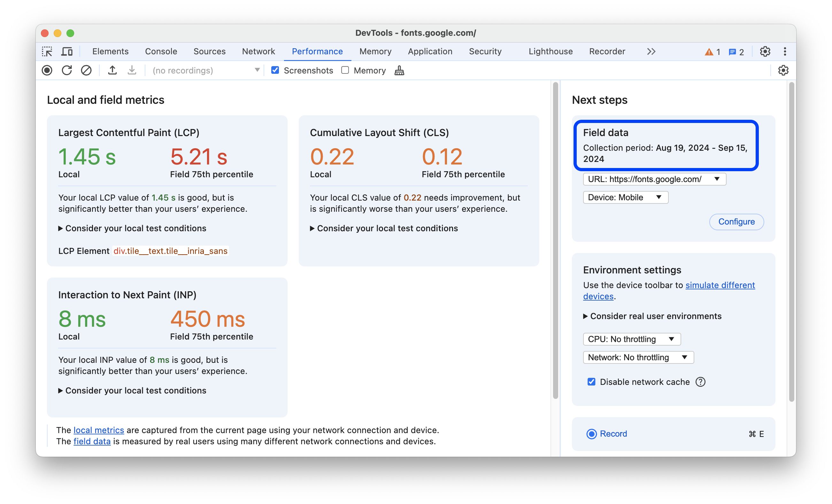Click the DevTools more options kebab icon
Screen dimensions: 832x504
coord(785,52)
